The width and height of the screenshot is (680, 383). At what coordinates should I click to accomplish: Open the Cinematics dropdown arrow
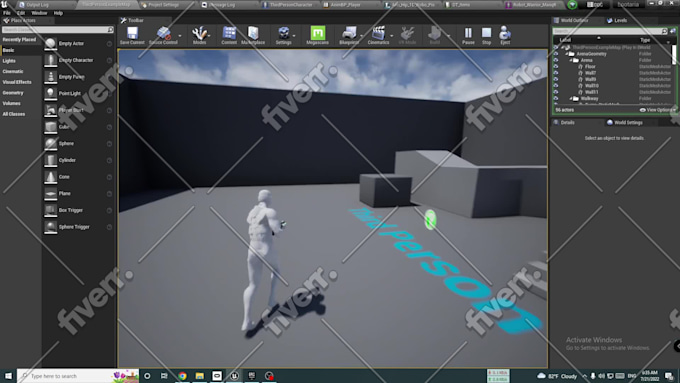pos(392,36)
